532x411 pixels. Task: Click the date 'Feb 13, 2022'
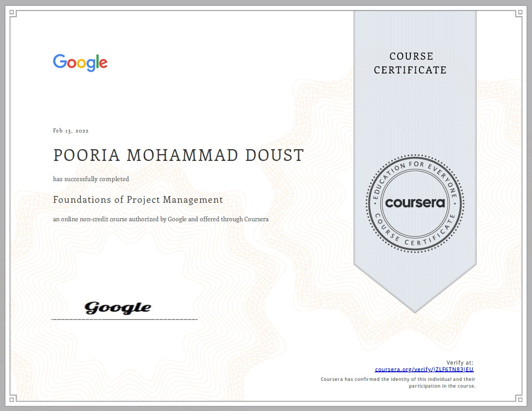[x=70, y=130]
